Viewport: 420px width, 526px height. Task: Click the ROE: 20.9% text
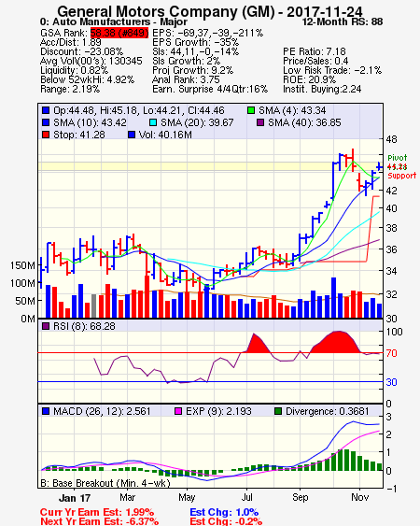309,79
